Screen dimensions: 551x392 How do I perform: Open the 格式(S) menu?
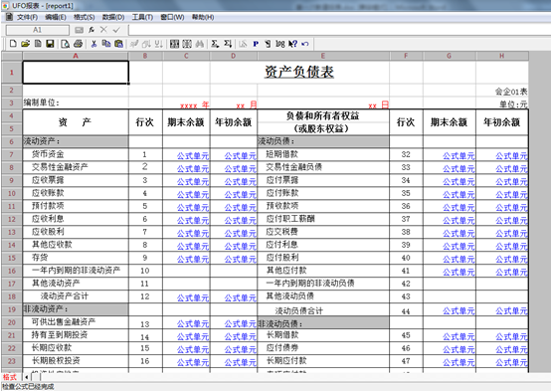tap(84, 17)
